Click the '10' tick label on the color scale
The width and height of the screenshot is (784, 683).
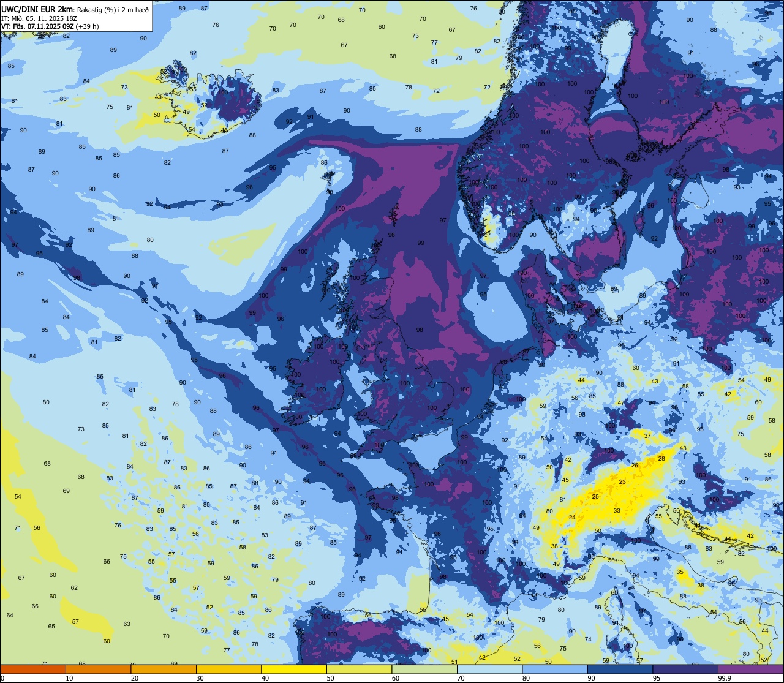click(x=69, y=678)
